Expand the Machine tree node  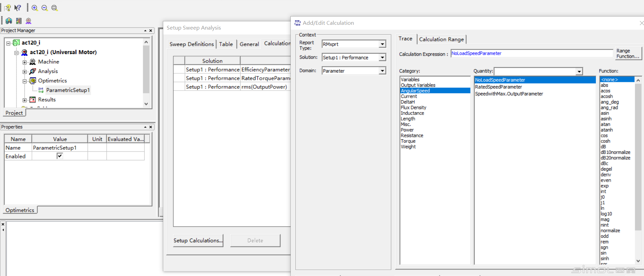pyautogui.click(x=25, y=62)
